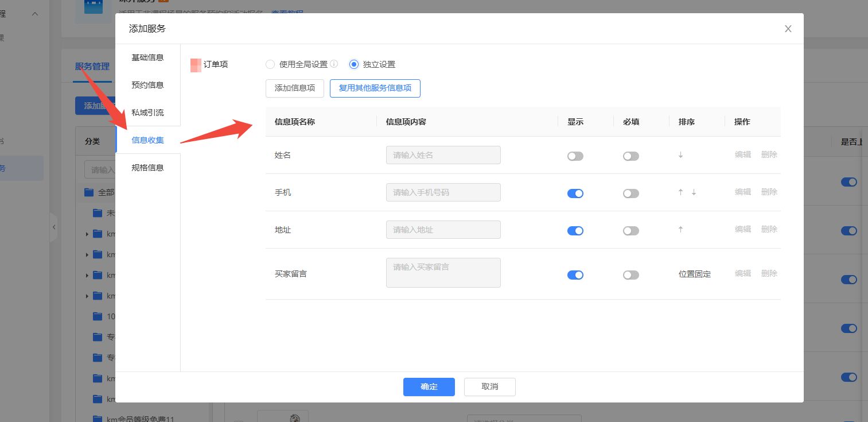Open the 基础信息 tab
The width and height of the screenshot is (868, 422).
tap(147, 57)
